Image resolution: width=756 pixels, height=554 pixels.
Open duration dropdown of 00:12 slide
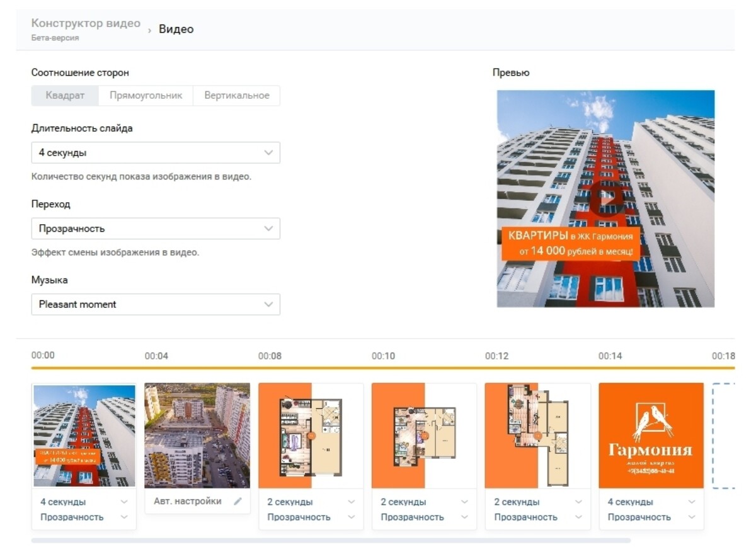(537, 502)
